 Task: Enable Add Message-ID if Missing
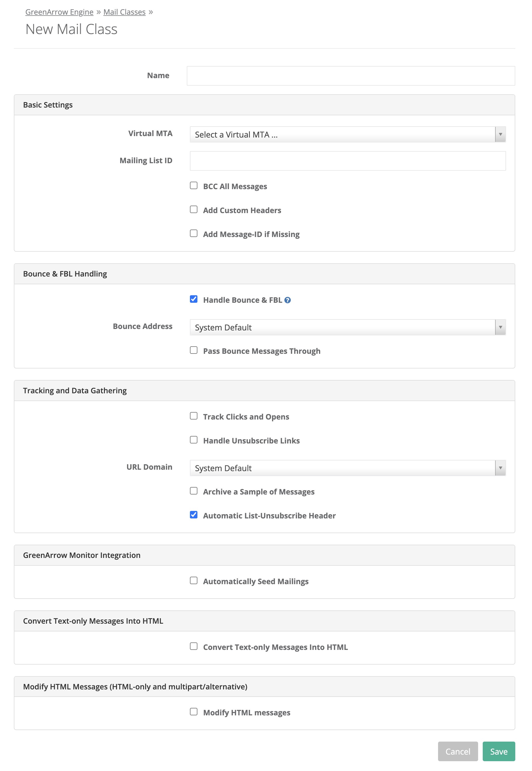click(x=194, y=234)
